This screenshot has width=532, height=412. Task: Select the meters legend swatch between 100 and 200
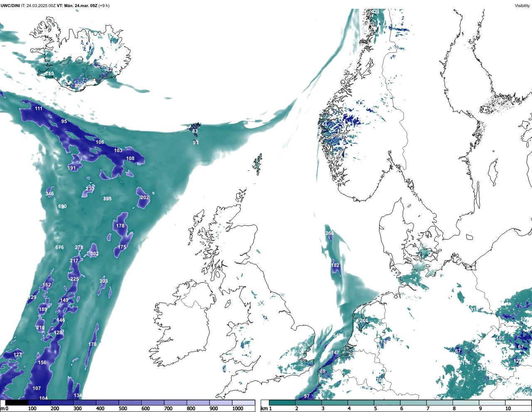39,403
